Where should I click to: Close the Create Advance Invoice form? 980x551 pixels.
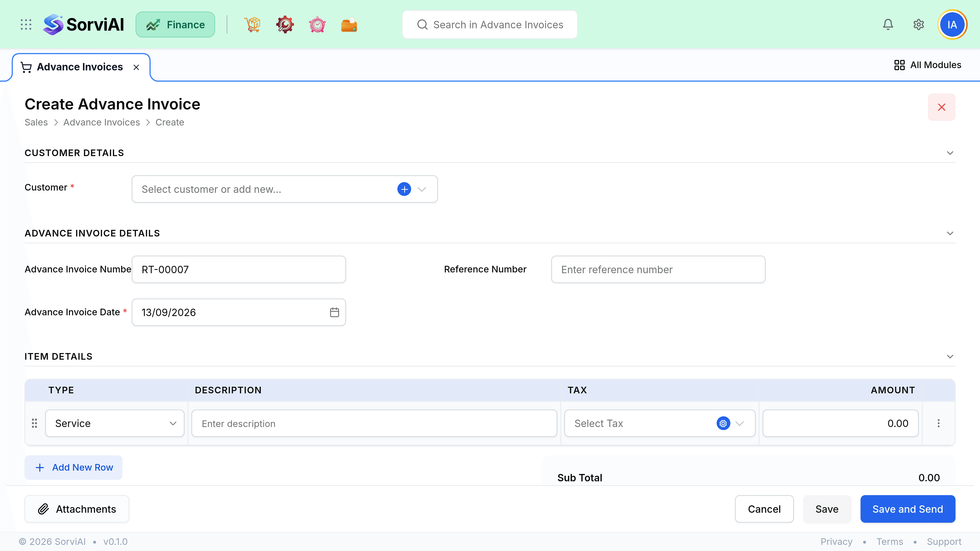(x=941, y=107)
